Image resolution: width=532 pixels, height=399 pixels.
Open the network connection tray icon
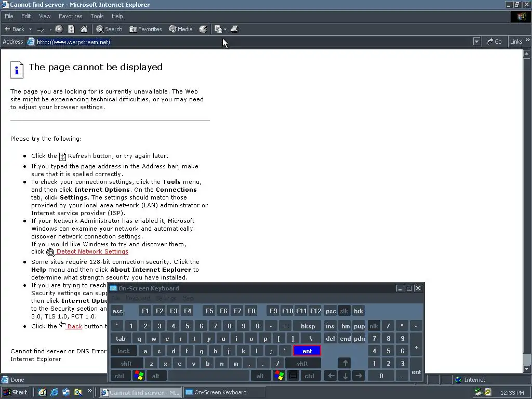pyautogui.click(x=478, y=392)
